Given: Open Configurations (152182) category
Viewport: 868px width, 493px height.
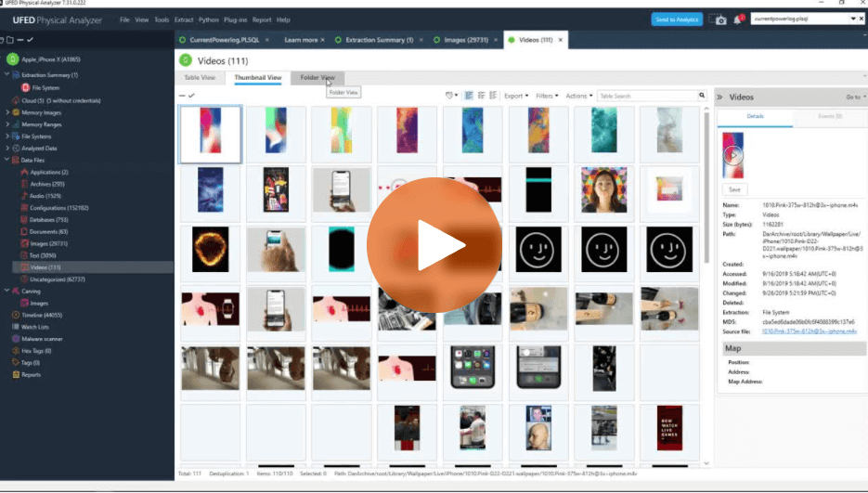Looking at the screenshot, I should tap(54, 208).
